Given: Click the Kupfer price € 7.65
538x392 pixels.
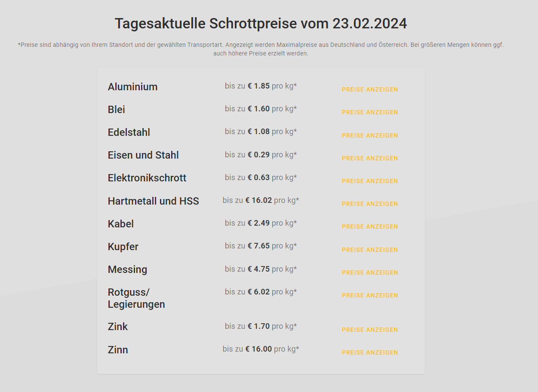Looking at the screenshot, I should [258, 246].
